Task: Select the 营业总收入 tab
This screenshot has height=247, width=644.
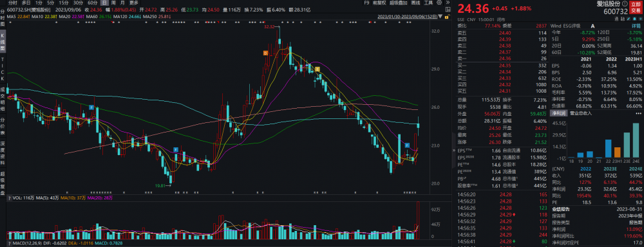Action: click(580, 113)
